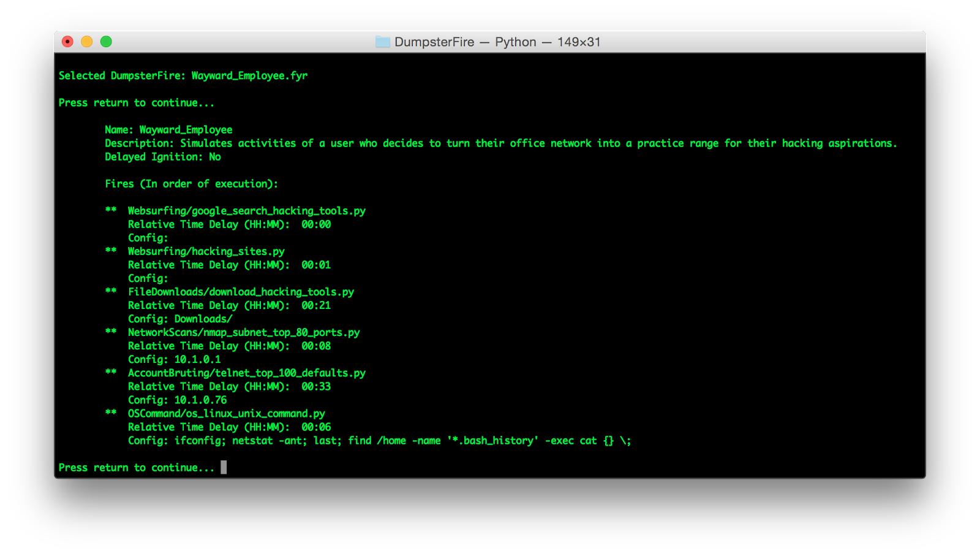Click 'Websurfing/google_search_hacking_tools.py' fire entry

tap(247, 210)
